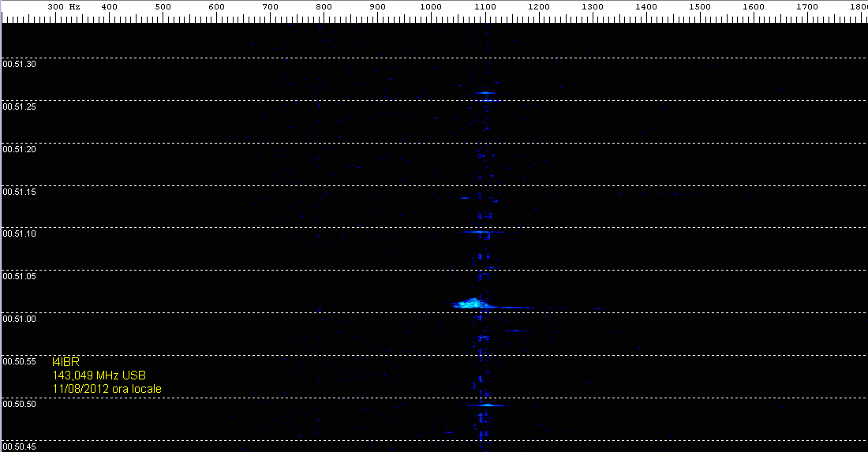Viewport: 868px width, 452px height.
Task: Click the 1500 frequency scale label
Action: [700, 6]
